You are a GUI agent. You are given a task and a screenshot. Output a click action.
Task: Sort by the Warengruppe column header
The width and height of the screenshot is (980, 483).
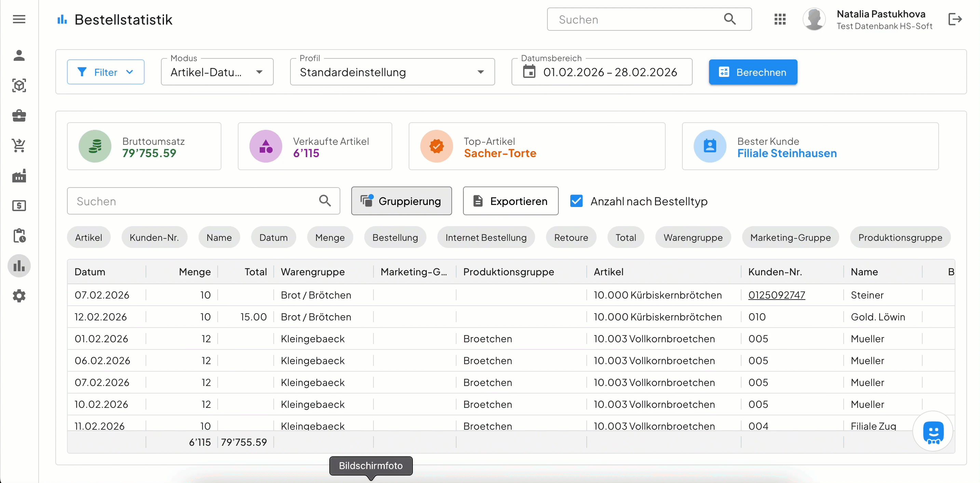click(x=312, y=272)
